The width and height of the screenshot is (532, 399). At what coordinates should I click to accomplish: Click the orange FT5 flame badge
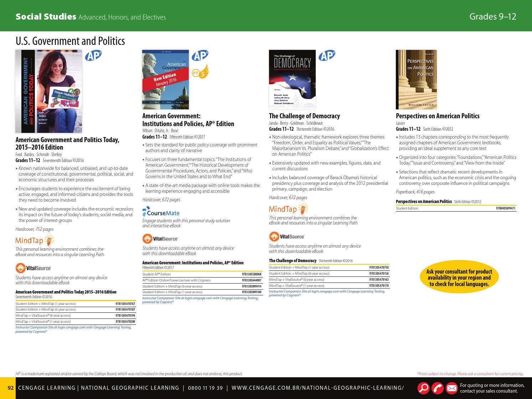[200, 72]
